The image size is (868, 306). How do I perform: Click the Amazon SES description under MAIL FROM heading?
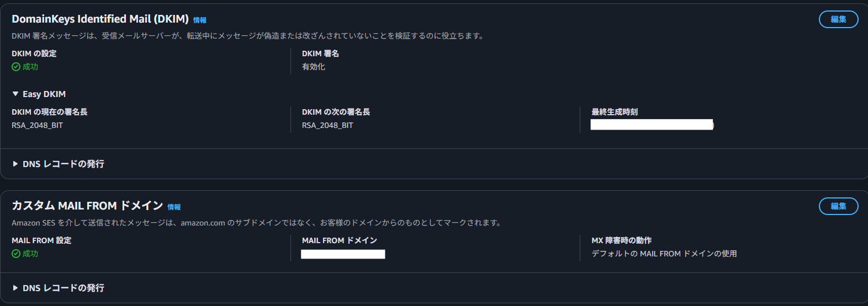pyautogui.click(x=256, y=223)
